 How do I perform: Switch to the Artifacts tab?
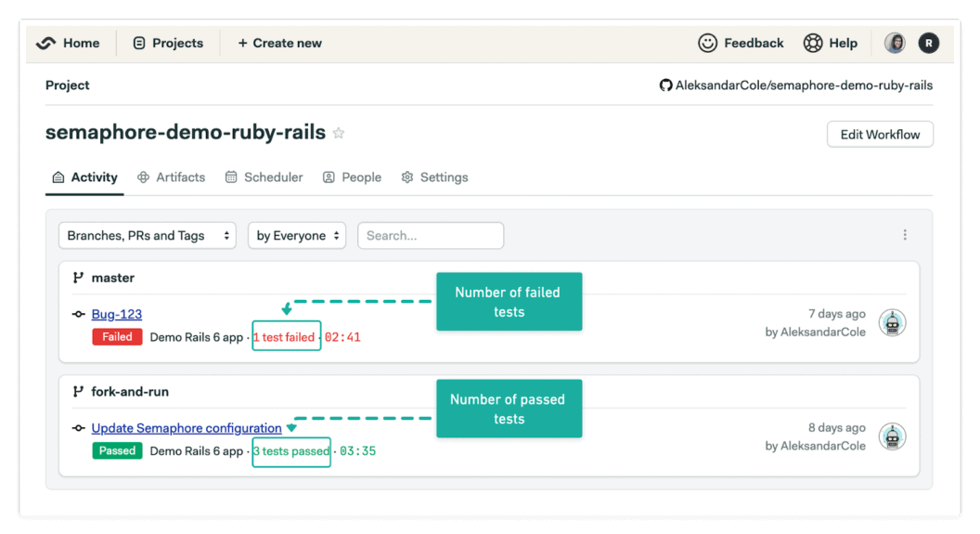(x=171, y=177)
